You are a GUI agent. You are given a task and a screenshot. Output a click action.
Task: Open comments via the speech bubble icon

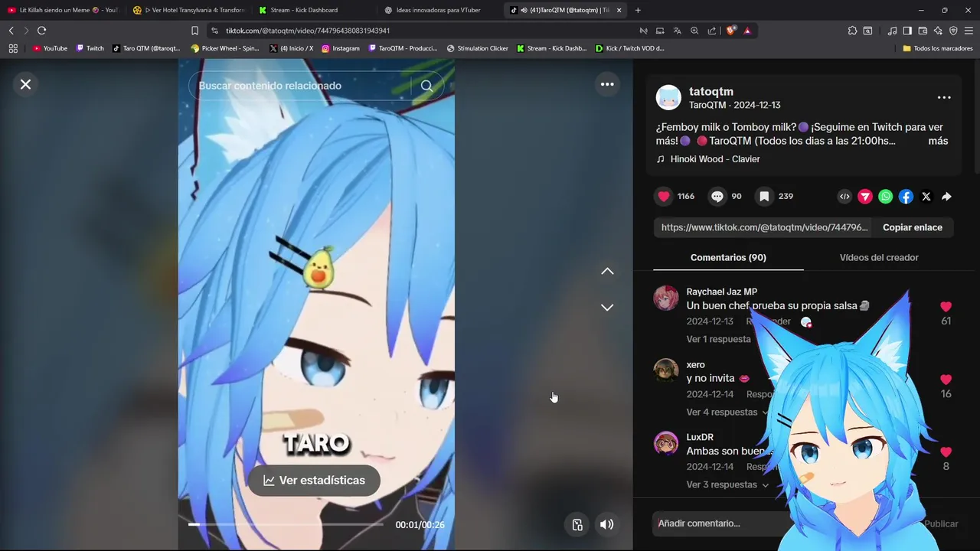coord(717,197)
